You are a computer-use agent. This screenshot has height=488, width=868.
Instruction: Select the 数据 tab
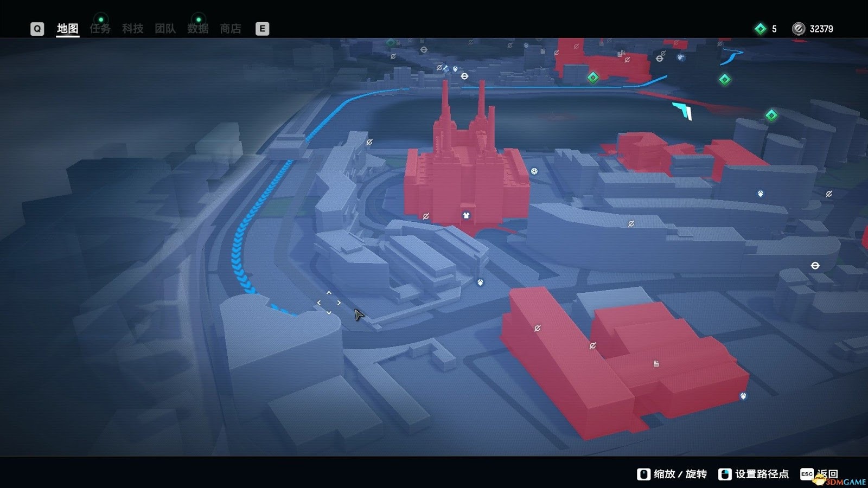pyautogui.click(x=198, y=29)
